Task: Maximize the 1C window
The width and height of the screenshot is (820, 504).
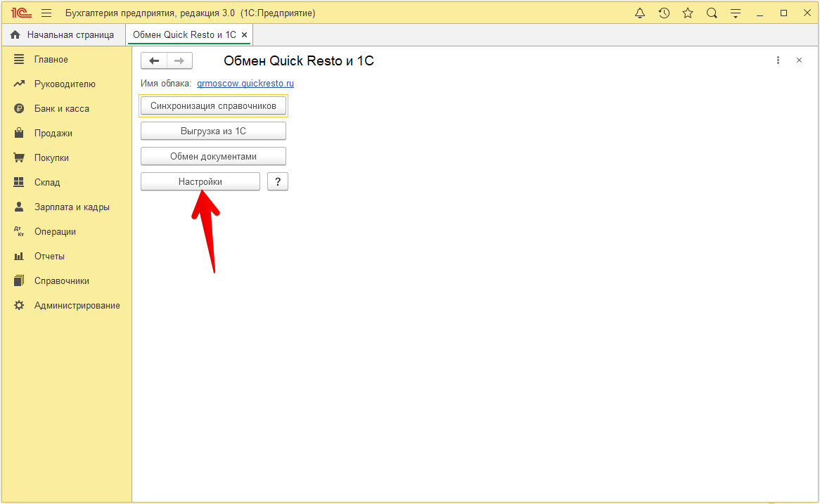Action: 783,13
